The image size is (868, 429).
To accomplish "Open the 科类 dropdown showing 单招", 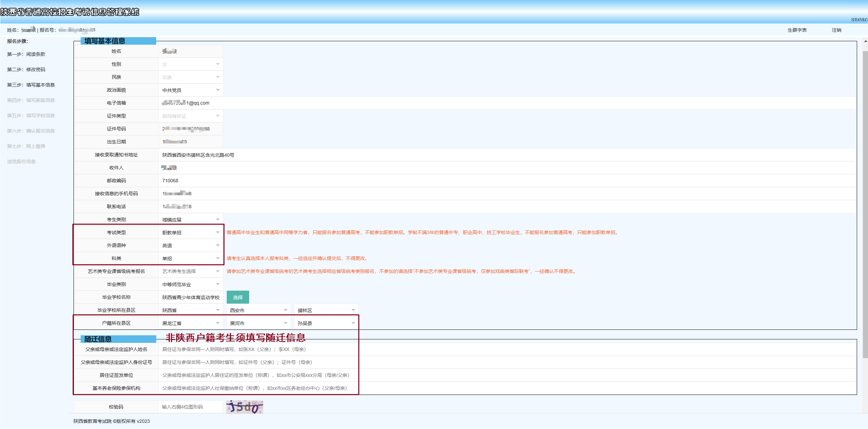I will pos(191,259).
